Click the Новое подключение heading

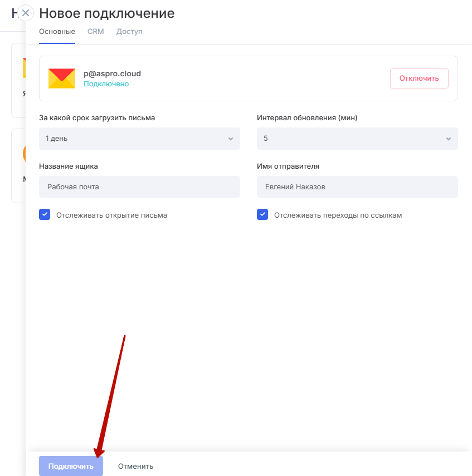[106, 13]
